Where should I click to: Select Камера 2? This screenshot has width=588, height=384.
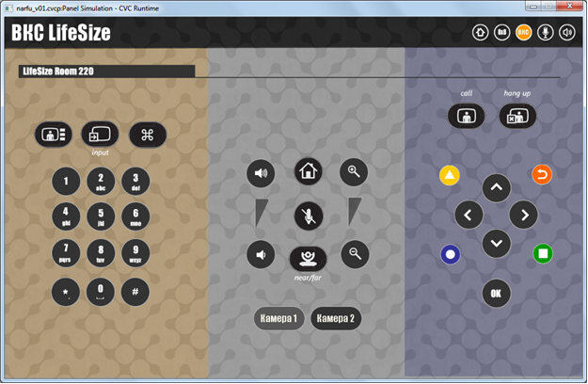pyautogui.click(x=336, y=318)
